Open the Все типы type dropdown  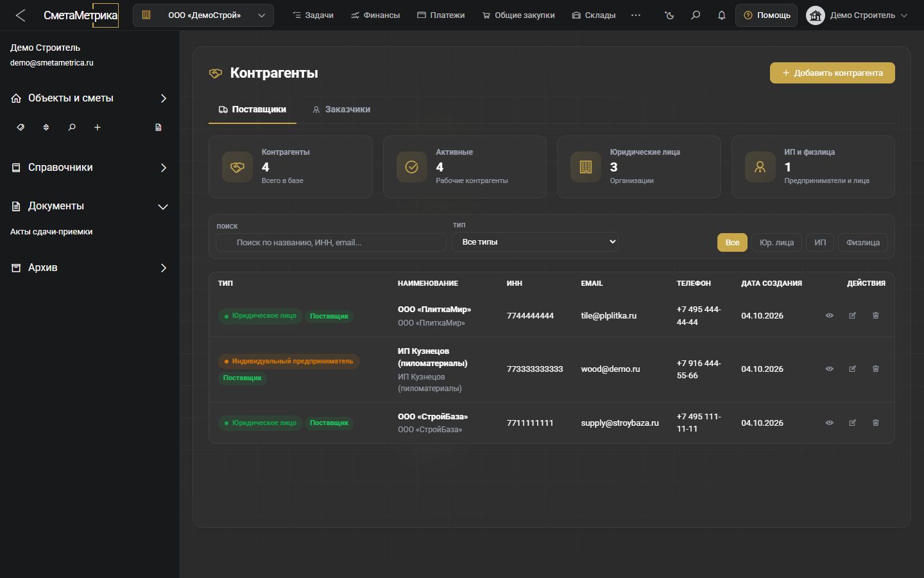click(535, 242)
